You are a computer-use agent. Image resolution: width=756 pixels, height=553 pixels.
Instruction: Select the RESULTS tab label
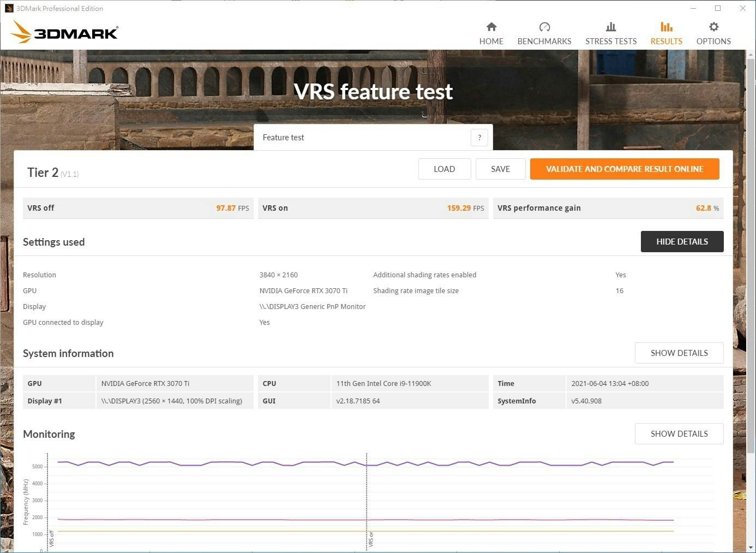click(x=667, y=41)
